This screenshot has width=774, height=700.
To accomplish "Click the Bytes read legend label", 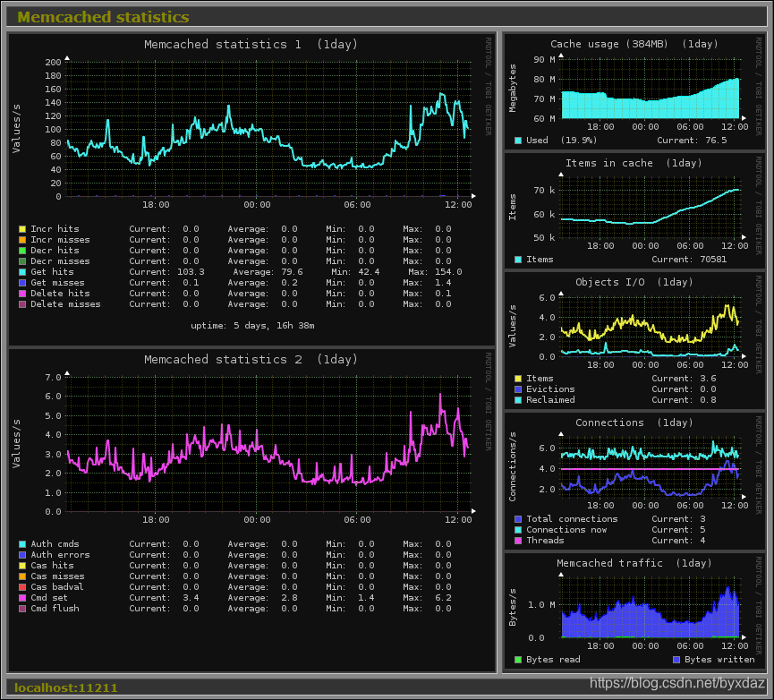I will [553, 660].
